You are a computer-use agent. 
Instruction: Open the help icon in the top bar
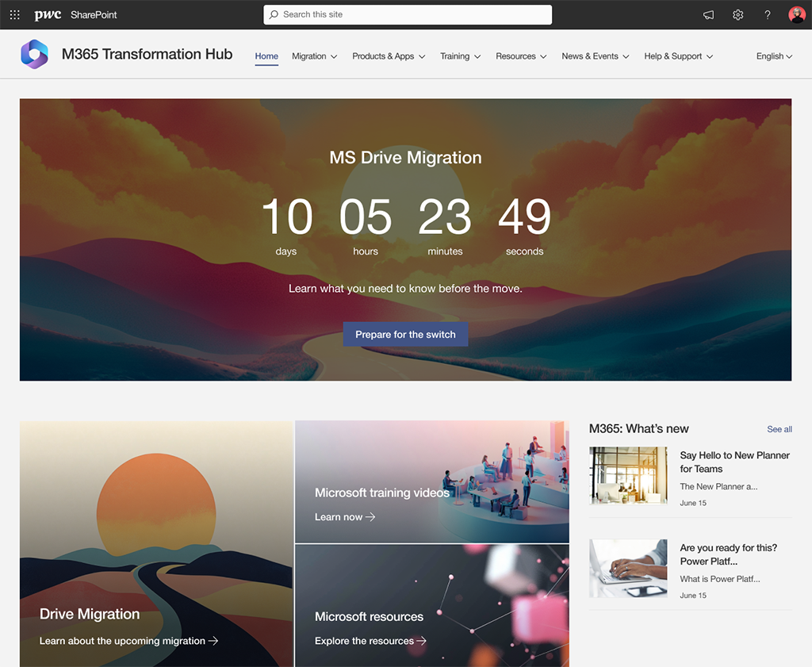767,14
